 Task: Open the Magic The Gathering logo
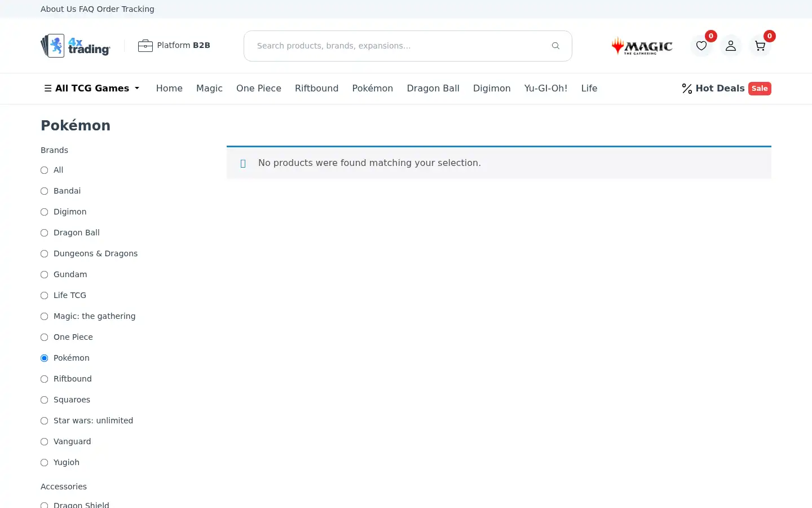[x=642, y=46]
